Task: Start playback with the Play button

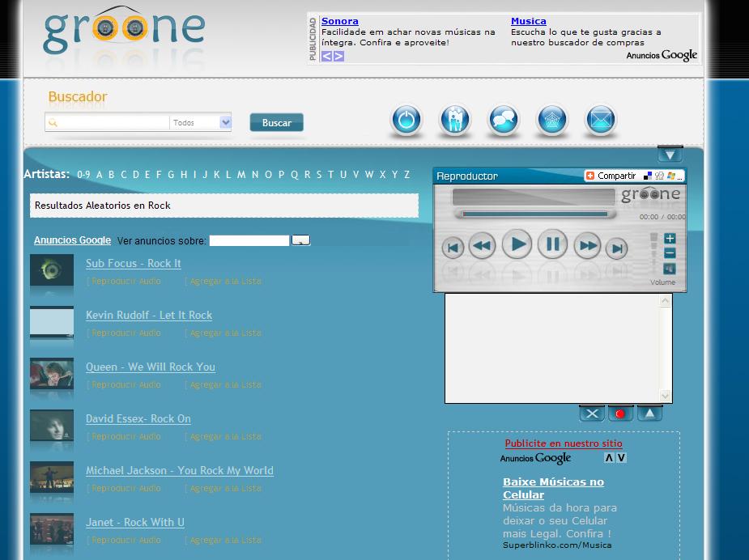Action: click(x=517, y=244)
